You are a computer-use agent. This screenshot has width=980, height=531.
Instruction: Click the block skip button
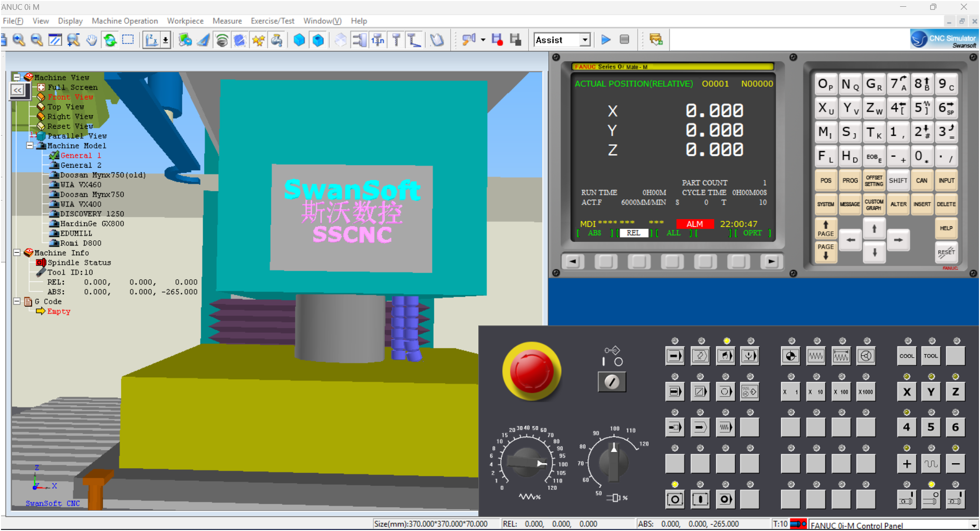(x=700, y=392)
